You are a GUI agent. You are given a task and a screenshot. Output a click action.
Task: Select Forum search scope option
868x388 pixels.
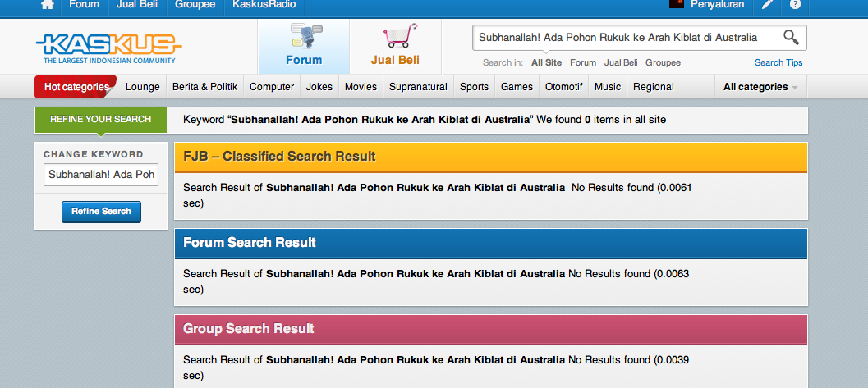[x=583, y=62]
